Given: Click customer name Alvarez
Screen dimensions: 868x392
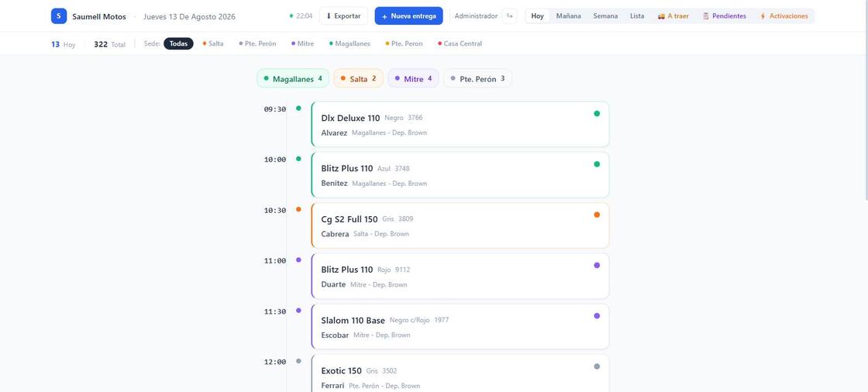Looking at the screenshot, I should click(334, 133).
